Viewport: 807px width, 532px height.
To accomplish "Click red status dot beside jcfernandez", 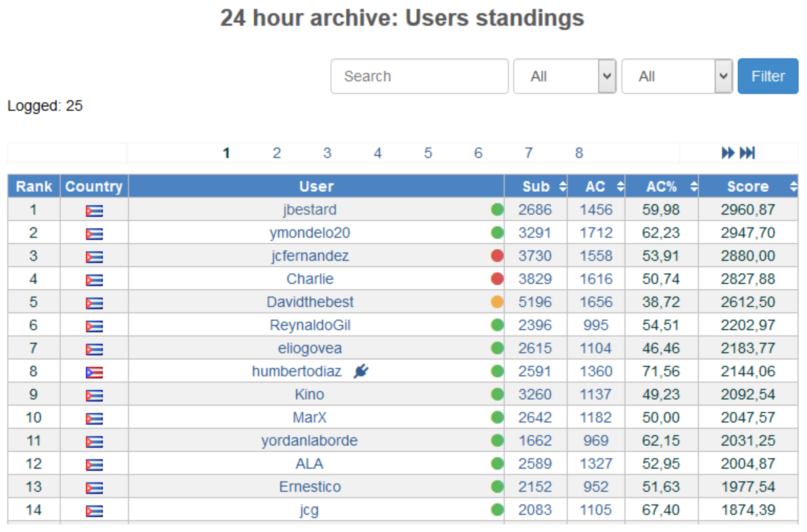I will [497, 256].
